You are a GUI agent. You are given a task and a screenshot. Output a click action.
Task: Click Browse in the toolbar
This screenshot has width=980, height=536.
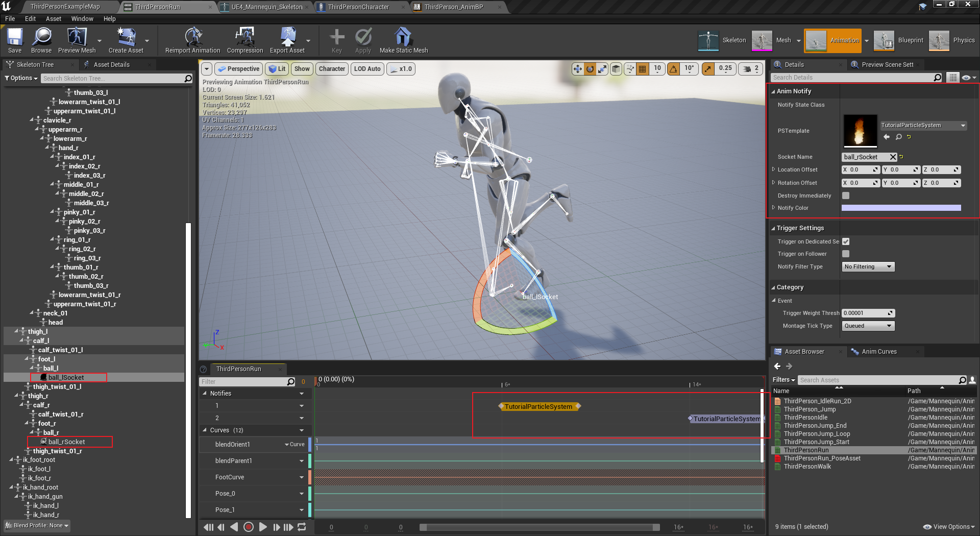click(x=41, y=40)
